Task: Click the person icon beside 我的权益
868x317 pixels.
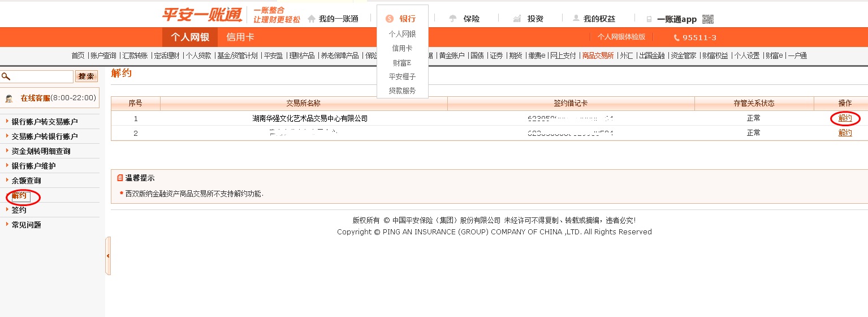Action: (576, 18)
